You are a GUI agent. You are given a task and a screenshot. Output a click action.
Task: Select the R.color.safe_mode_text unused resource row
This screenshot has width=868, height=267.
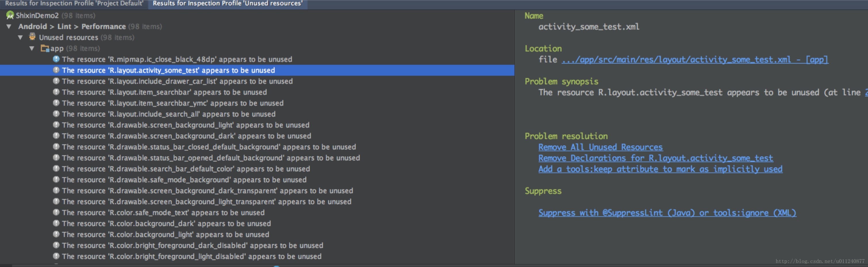(x=257, y=213)
